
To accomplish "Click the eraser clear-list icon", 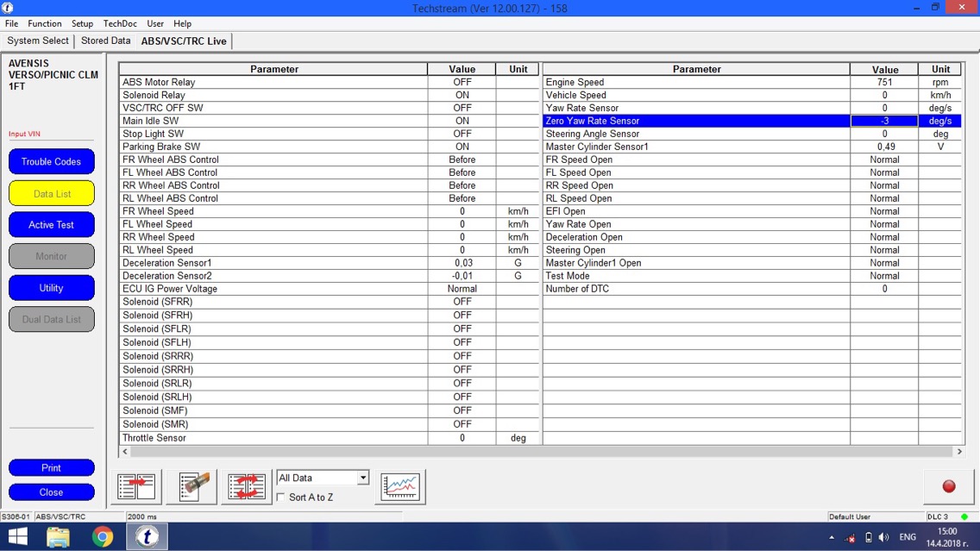I will (192, 486).
